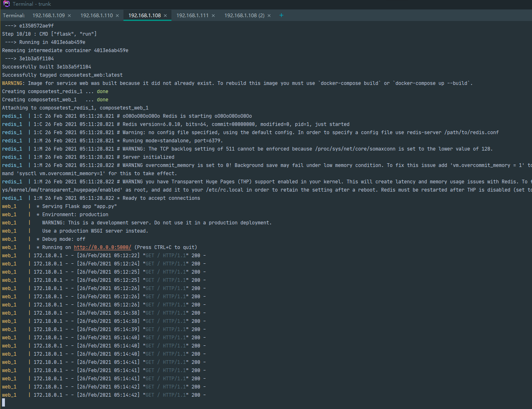Open a new terminal session with plus icon

281,15
